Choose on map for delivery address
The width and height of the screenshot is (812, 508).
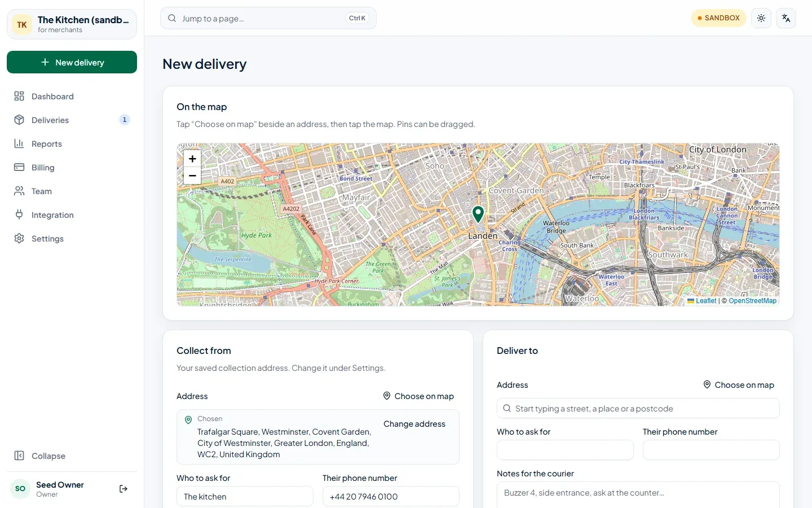[739, 385]
